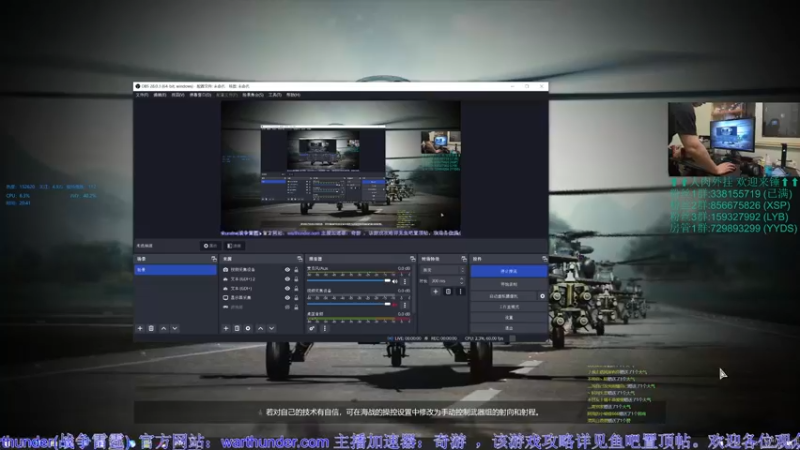Open audio mixer options menu beside gear
Image resolution: width=800 pixels, height=450 pixels.
324,329
